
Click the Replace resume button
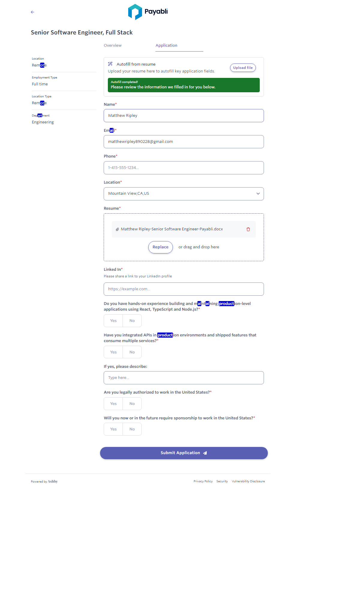[x=161, y=247]
